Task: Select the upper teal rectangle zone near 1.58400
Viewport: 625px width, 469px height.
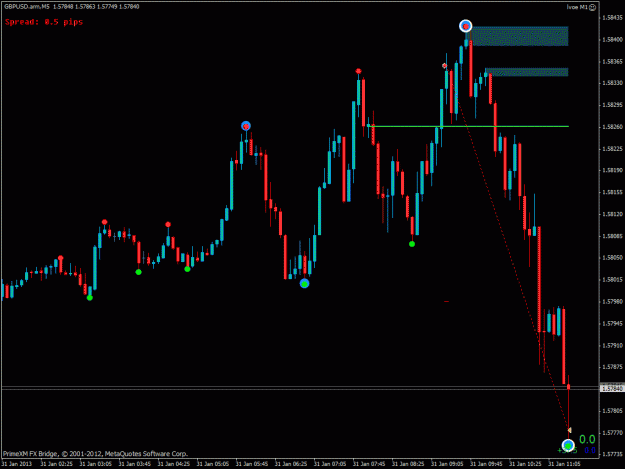Action: tap(520, 36)
